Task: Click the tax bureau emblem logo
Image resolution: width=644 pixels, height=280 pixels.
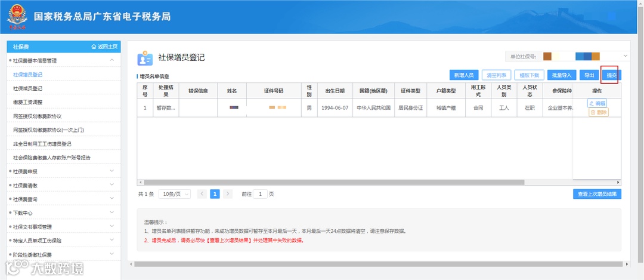Action: pos(17,17)
